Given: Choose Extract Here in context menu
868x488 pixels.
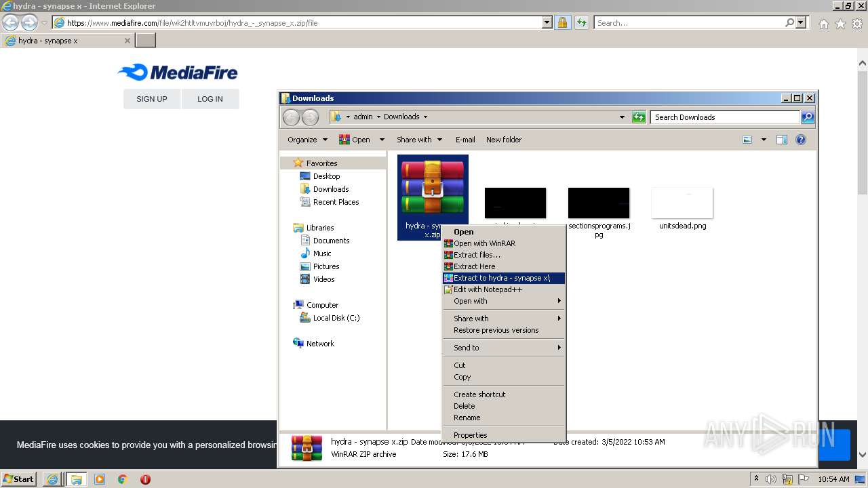Looking at the screenshot, I should [503, 266].
